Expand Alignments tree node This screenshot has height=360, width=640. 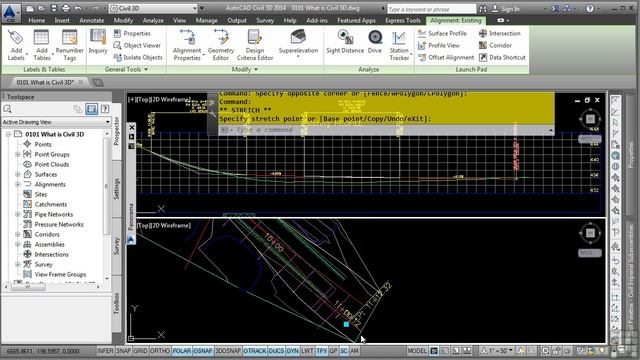(x=18, y=184)
